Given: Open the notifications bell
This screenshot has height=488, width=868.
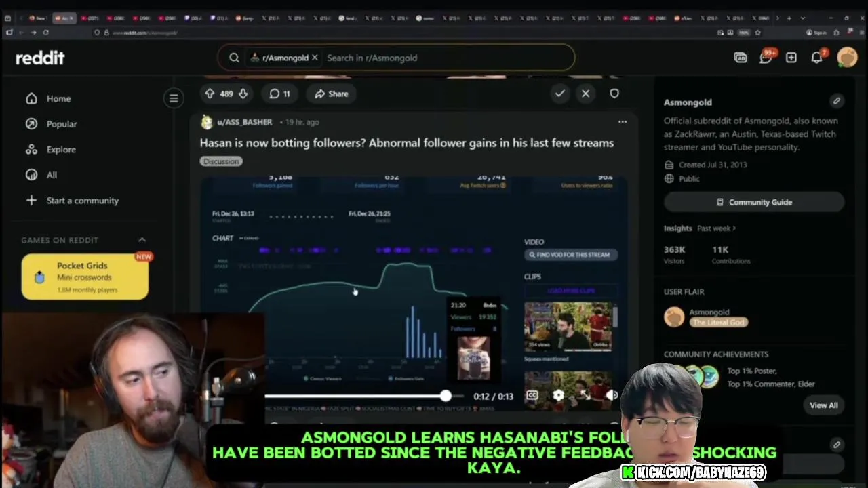Looking at the screenshot, I should (x=817, y=58).
